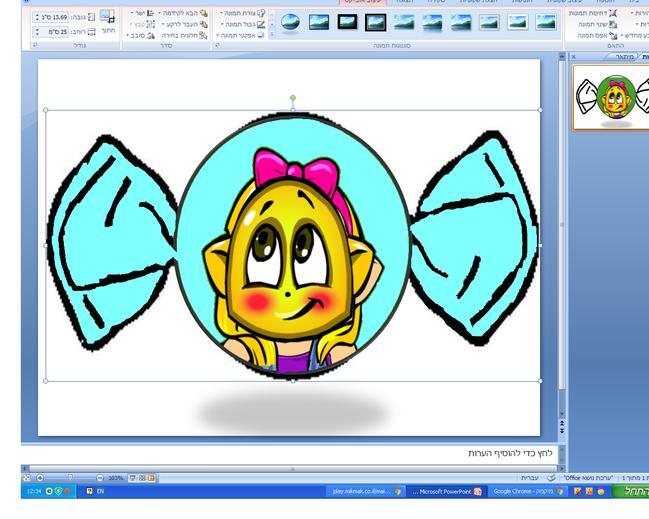649x519 pixels.
Task: Click the Crop (חתוך) tool icon
Action: 108,17
